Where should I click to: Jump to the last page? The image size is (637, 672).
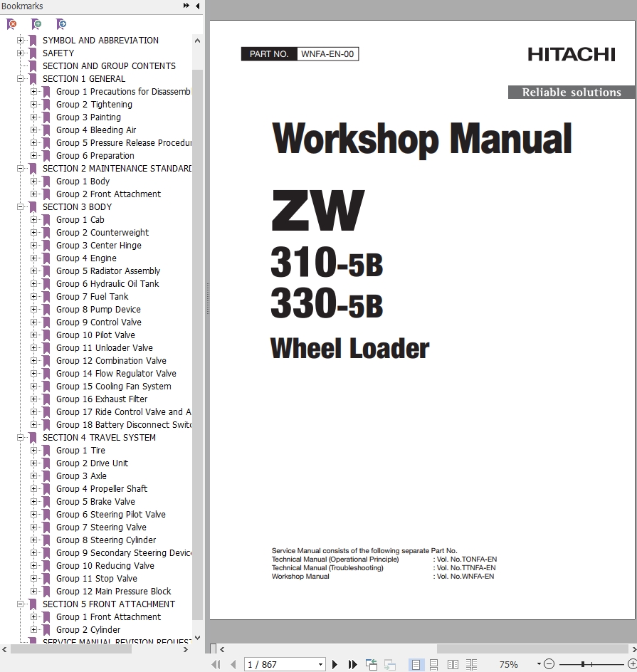(352, 664)
